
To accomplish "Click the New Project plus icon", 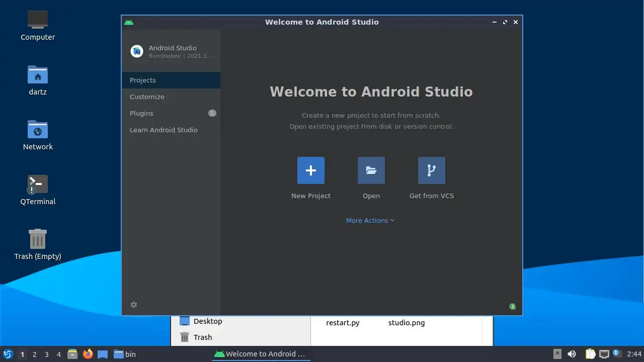I will tap(311, 170).
